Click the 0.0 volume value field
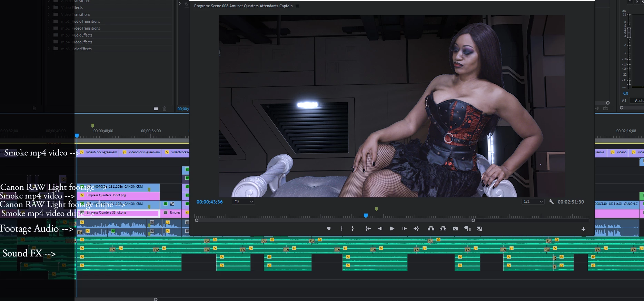This screenshot has height=301, width=644. click(626, 93)
